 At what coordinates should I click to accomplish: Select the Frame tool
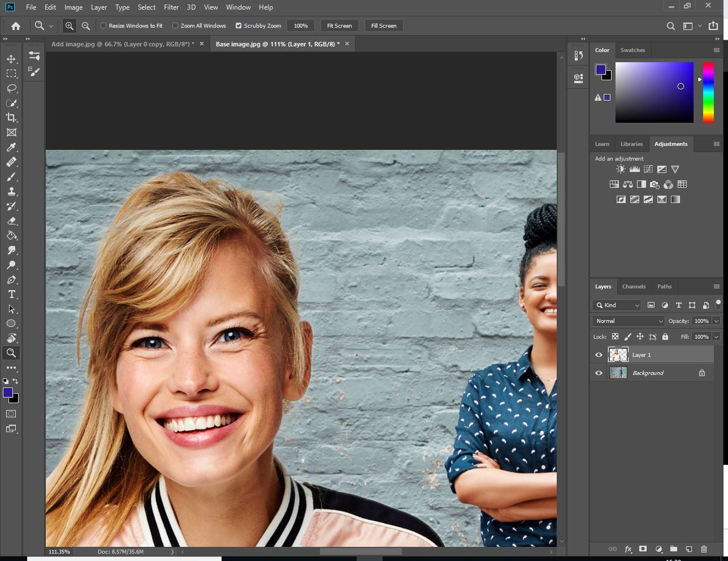tap(11, 132)
